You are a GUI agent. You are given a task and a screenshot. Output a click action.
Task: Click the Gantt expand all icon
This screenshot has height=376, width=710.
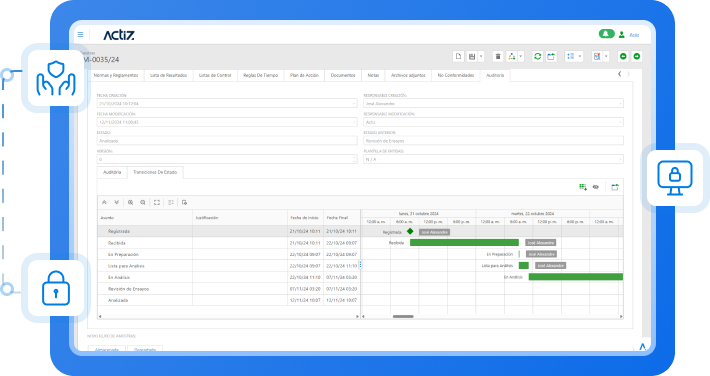pos(116,202)
